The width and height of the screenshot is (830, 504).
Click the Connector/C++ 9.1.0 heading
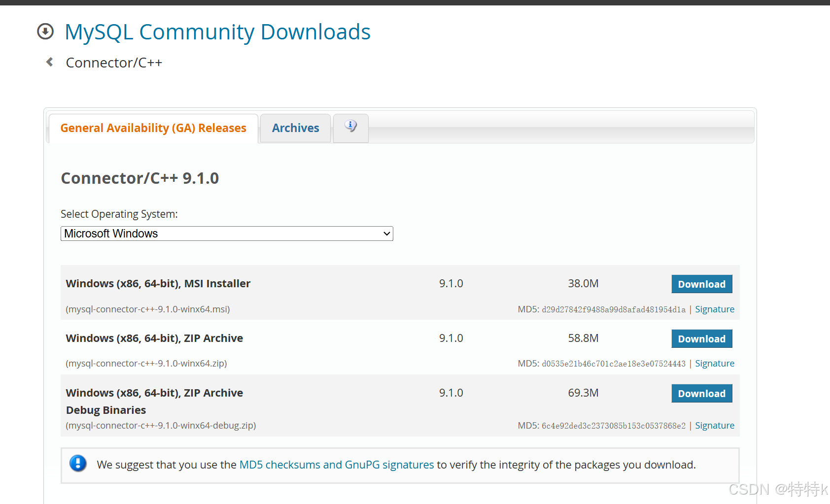click(140, 178)
